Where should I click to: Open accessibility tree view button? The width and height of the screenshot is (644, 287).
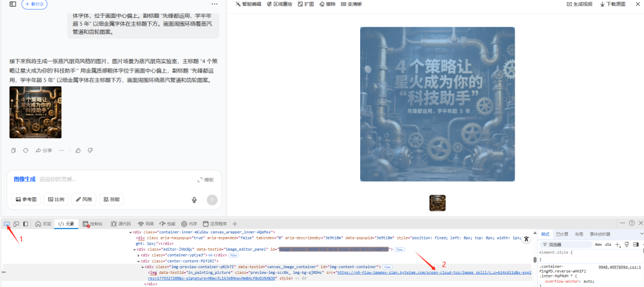526,239
